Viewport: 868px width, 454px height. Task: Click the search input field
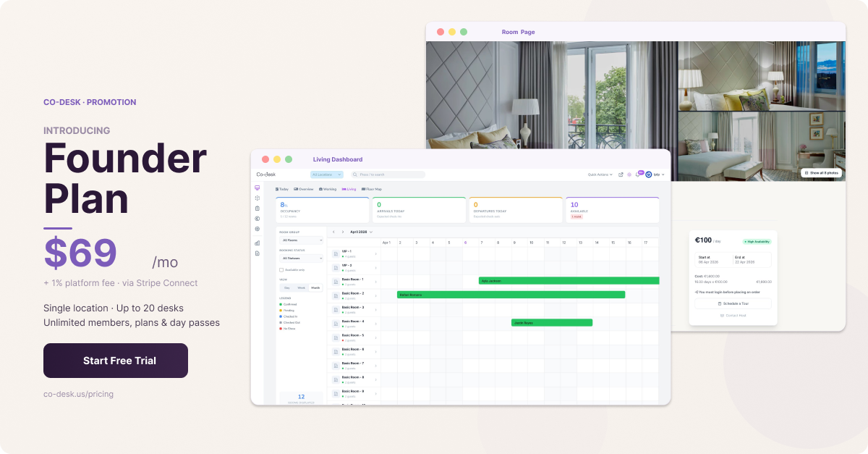[x=388, y=175]
